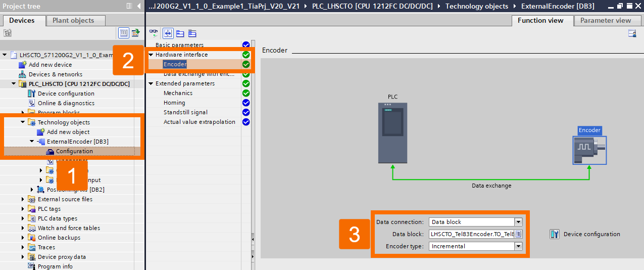
Task: Collapse the LHSCTO_S71200G2 project node
Action: click(x=5, y=55)
